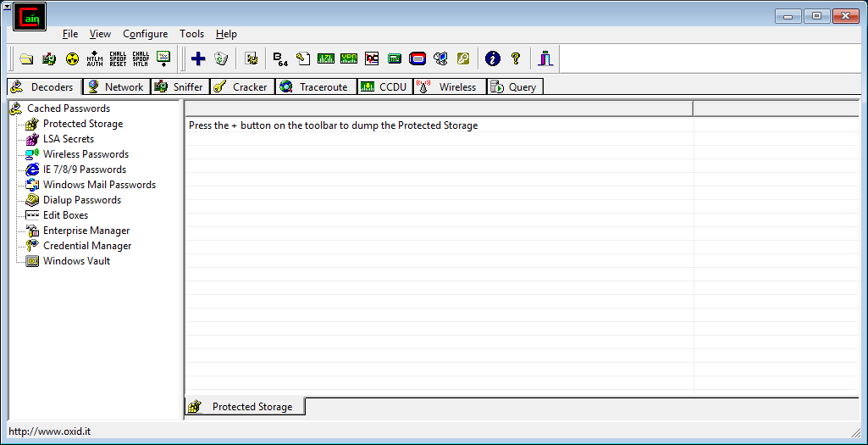Click the 'Press the + button' message row
The height and width of the screenshot is (445, 868).
coord(334,125)
